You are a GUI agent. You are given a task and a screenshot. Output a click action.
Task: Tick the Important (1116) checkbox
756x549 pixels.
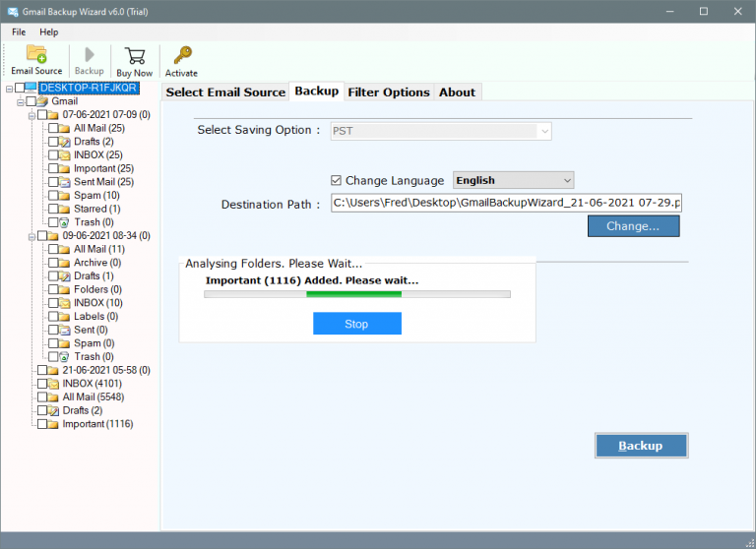(42, 424)
